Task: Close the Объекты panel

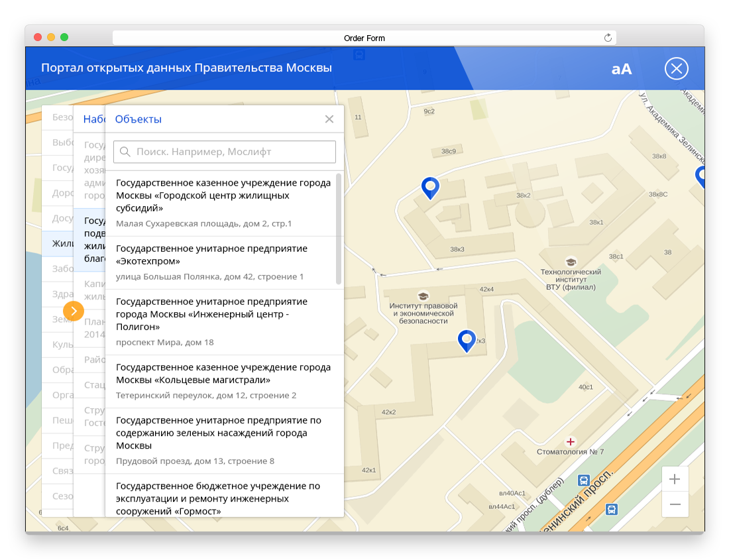Action: click(329, 119)
